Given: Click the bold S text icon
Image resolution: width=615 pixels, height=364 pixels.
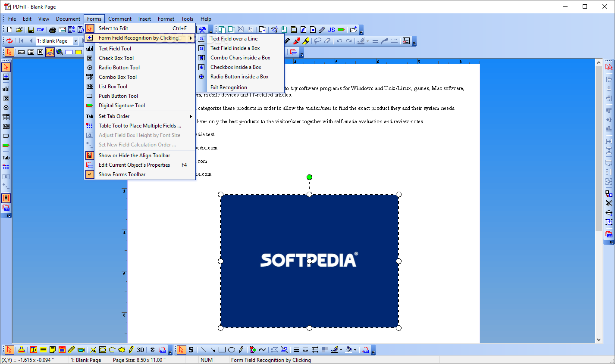Looking at the screenshot, I should [x=191, y=350].
